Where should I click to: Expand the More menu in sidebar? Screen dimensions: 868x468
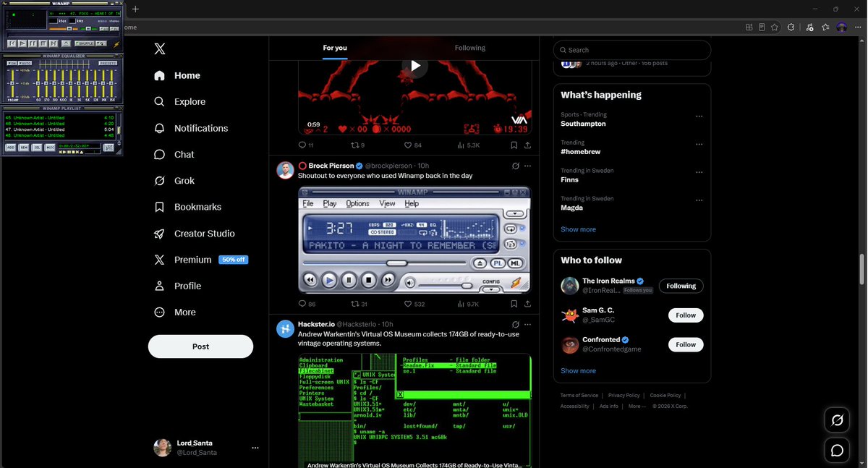(175, 312)
